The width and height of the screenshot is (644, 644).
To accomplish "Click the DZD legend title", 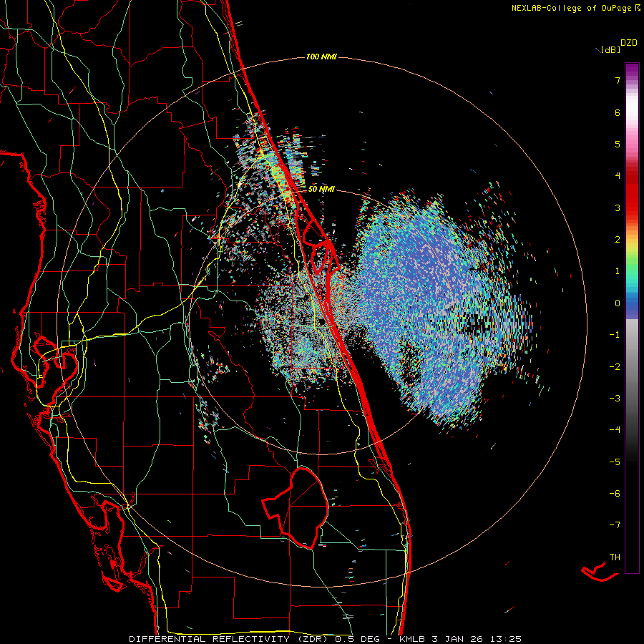I will pos(629,43).
